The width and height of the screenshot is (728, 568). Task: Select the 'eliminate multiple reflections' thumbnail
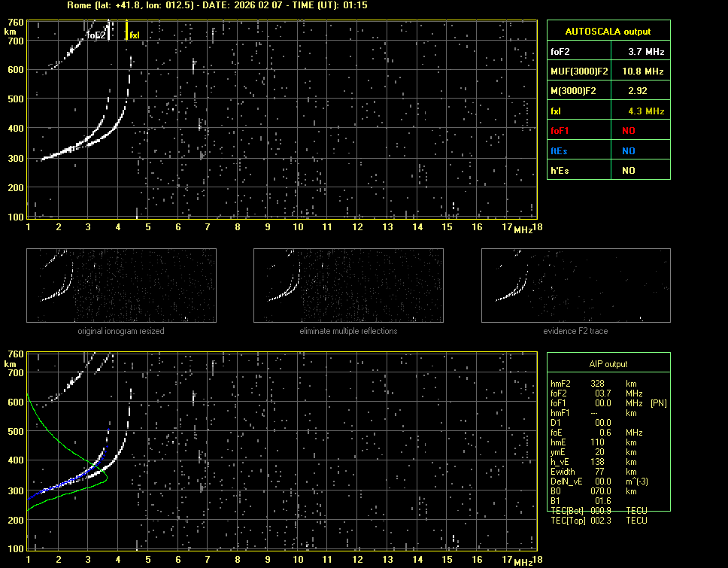(348, 285)
